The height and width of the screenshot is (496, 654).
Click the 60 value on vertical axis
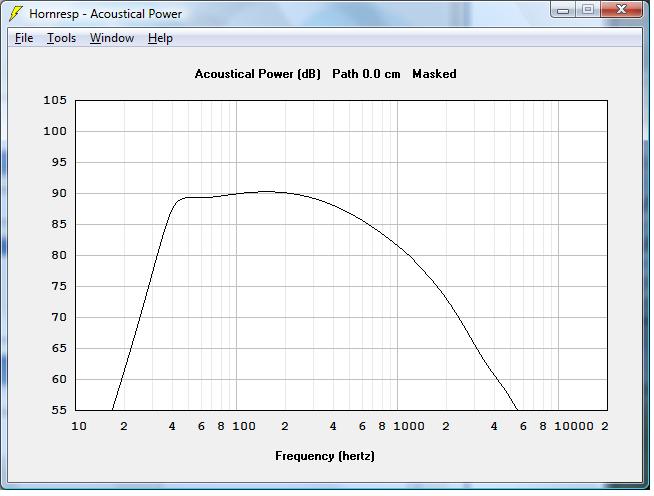click(x=59, y=379)
